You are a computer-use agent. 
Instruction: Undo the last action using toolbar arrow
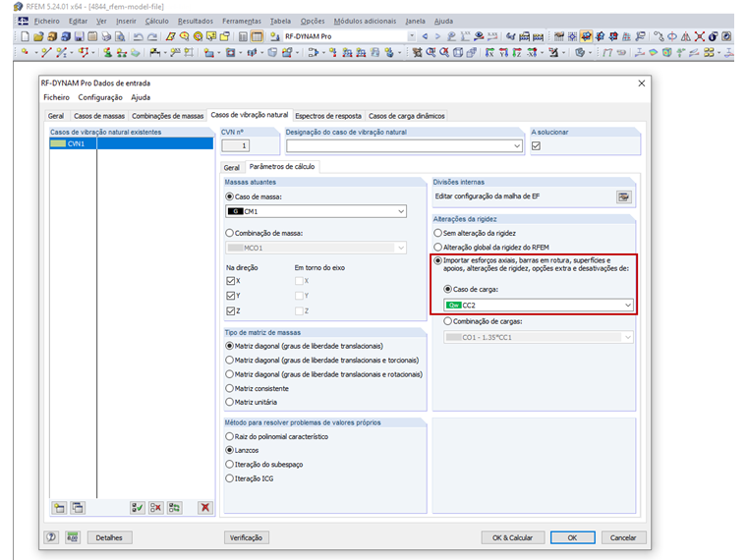139,36
